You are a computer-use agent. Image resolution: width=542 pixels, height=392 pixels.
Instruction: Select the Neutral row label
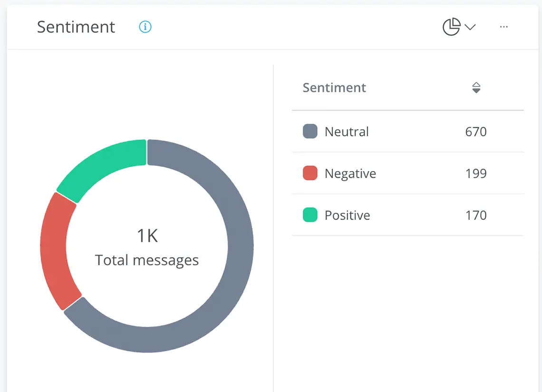click(347, 132)
